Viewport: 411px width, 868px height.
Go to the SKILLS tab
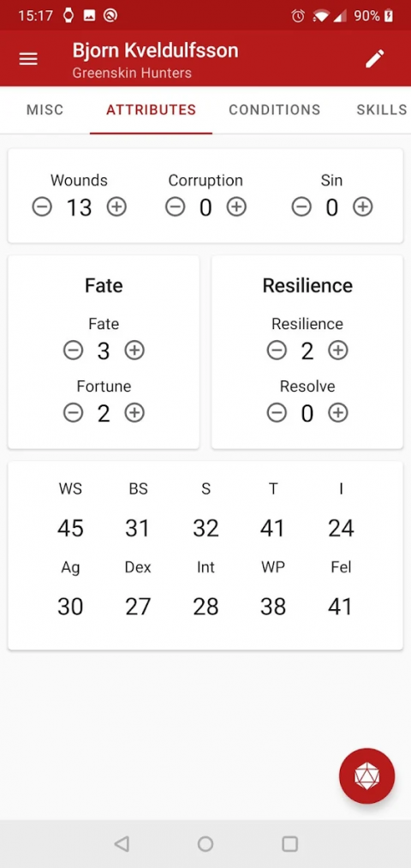coord(381,110)
